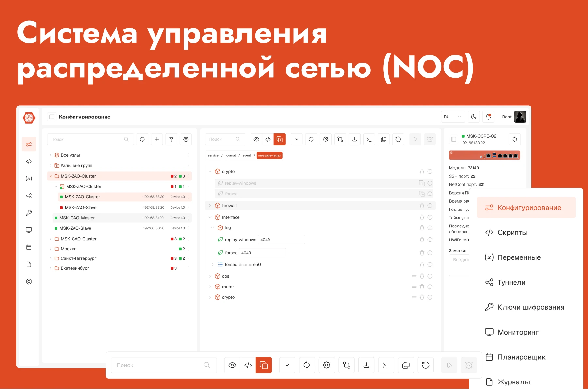Open notifications bell

click(488, 117)
